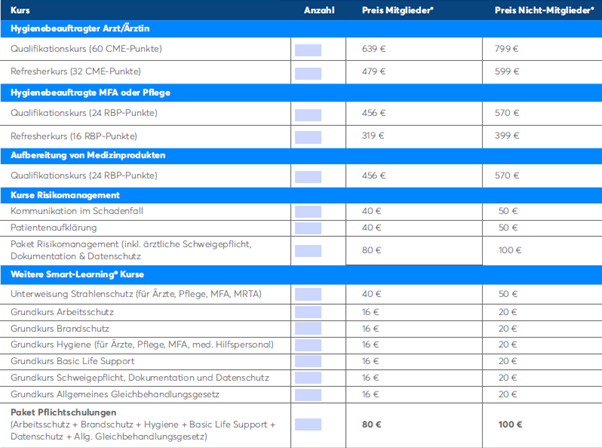The width and height of the screenshot is (602, 448).
Task: Click Anzahl field for Patientenaufklärung
Action: pos(308,228)
